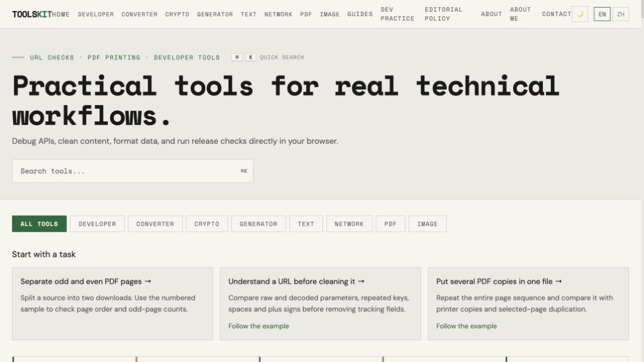Filter tools by Text category
Image resolution: width=644 pixels, height=362 pixels.
tap(306, 224)
